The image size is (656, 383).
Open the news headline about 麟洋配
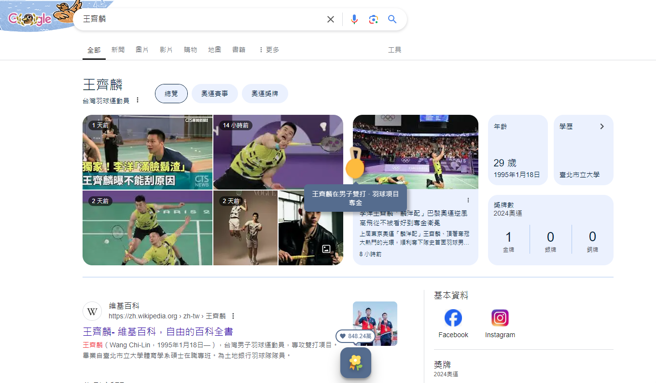(x=413, y=218)
